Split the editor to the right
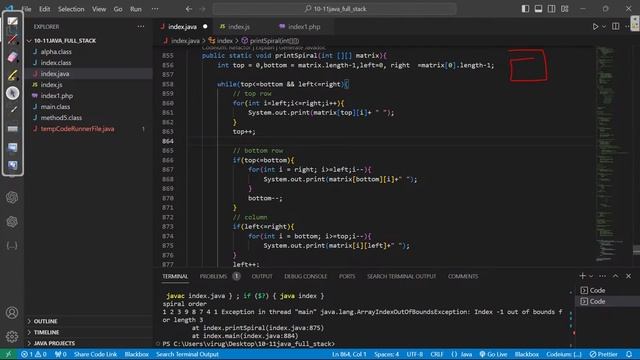The image size is (640, 360). click(616, 27)
